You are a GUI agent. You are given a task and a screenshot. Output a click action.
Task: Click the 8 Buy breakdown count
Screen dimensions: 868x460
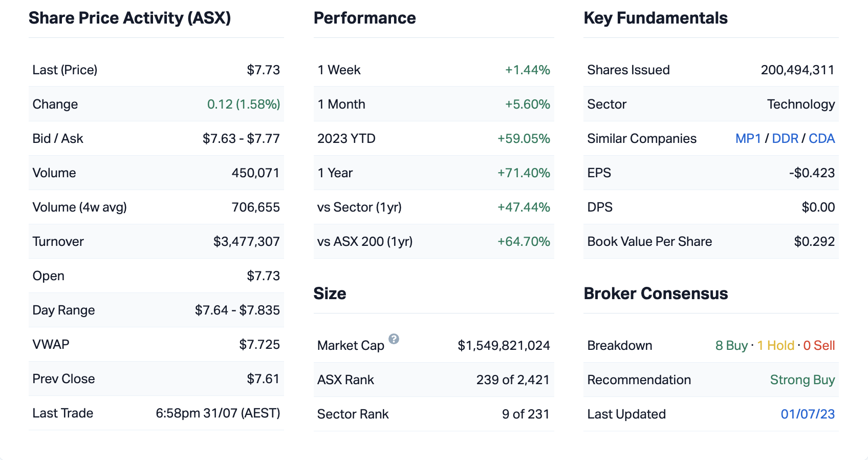[x=731, y=346]
